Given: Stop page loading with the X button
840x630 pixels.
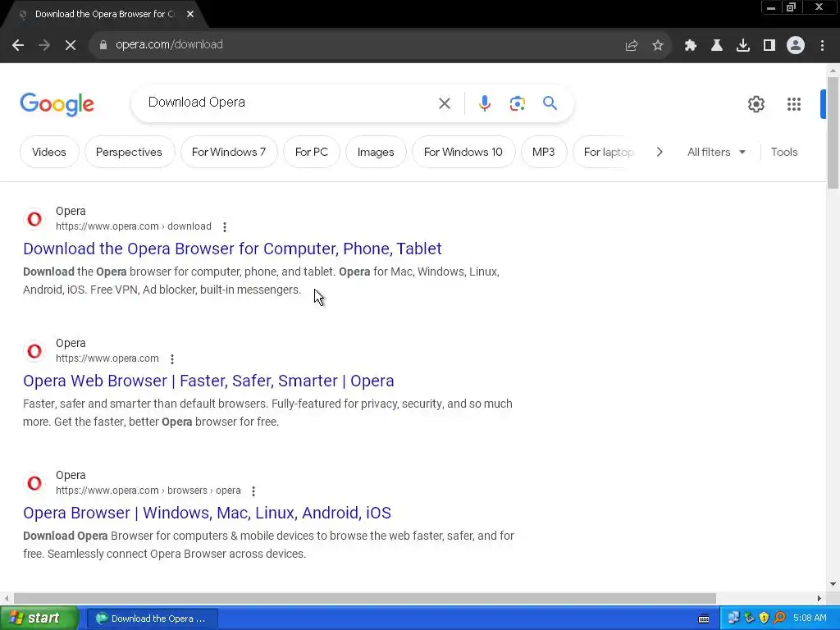Looking at the screenshot, I should pyautogui.click(x=71, y=45).
